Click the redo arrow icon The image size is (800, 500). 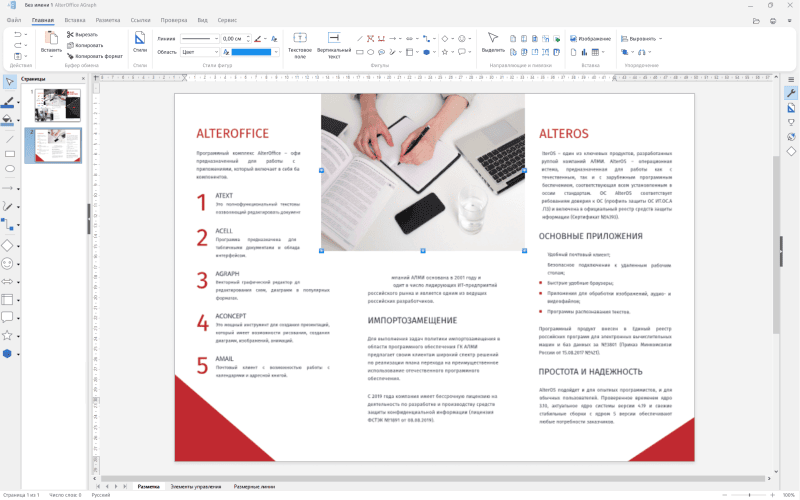point(17,45)
